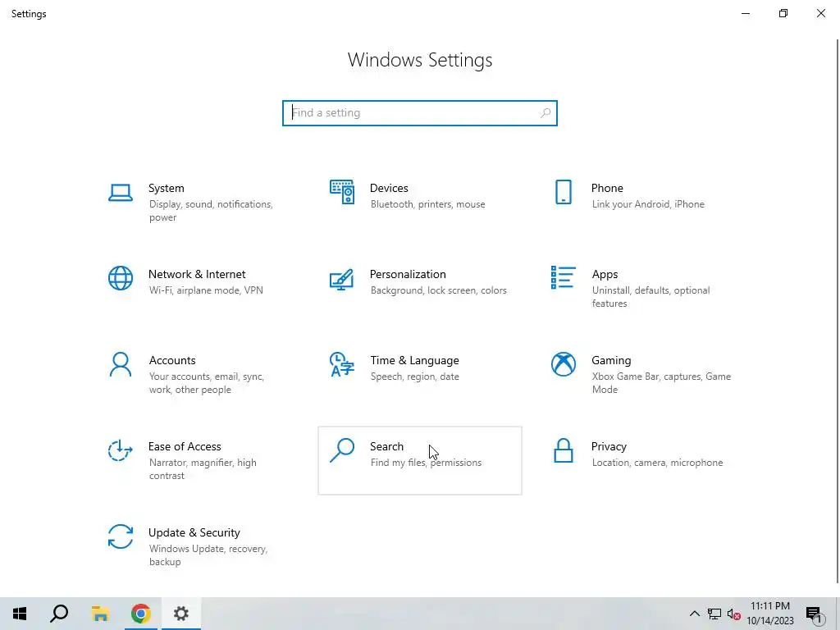
Task: Launch Google Chrome from the taskbar
Action: [x=140, y=614]
